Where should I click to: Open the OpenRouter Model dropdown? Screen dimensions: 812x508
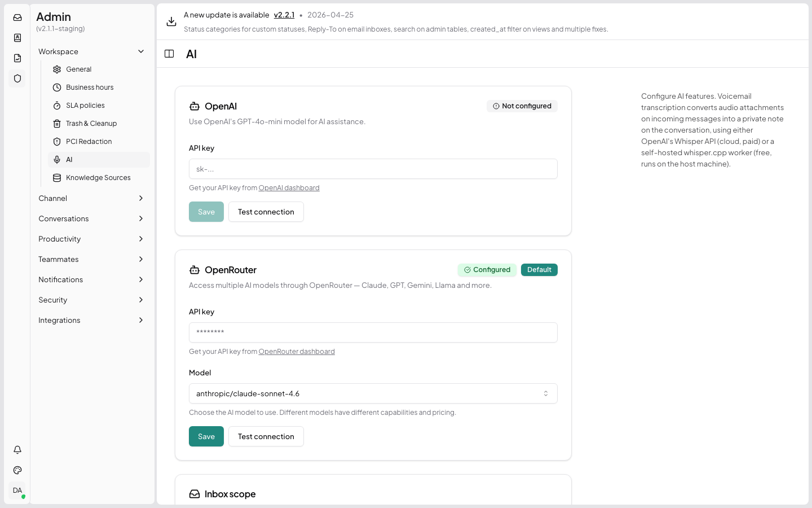pos(373,393)
